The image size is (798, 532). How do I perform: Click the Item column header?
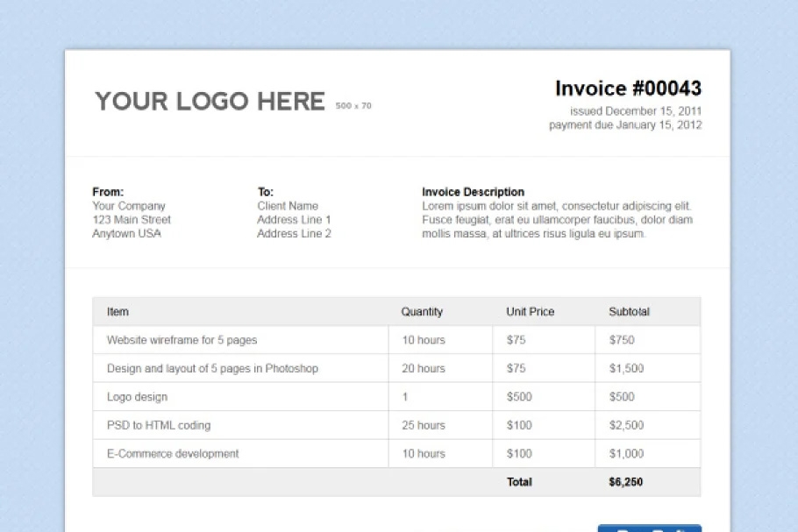tap(118, 312)
